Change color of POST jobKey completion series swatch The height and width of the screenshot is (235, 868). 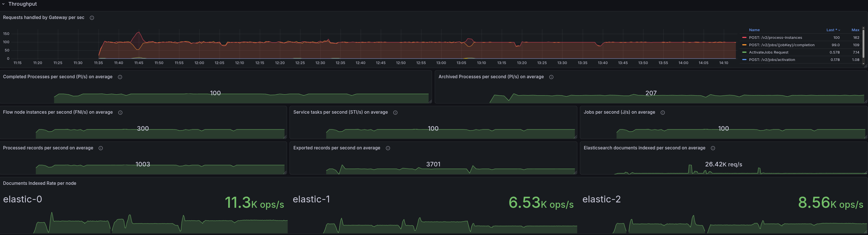744,45
